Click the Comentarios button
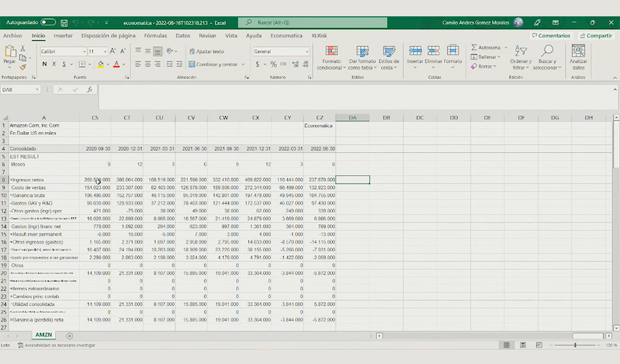This screenshot has height=364, width=620. [x=551, y=35]
